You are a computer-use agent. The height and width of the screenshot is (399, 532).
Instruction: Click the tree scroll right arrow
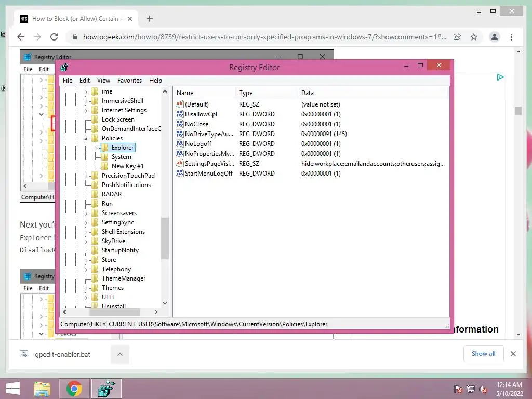tap(156, 312)
